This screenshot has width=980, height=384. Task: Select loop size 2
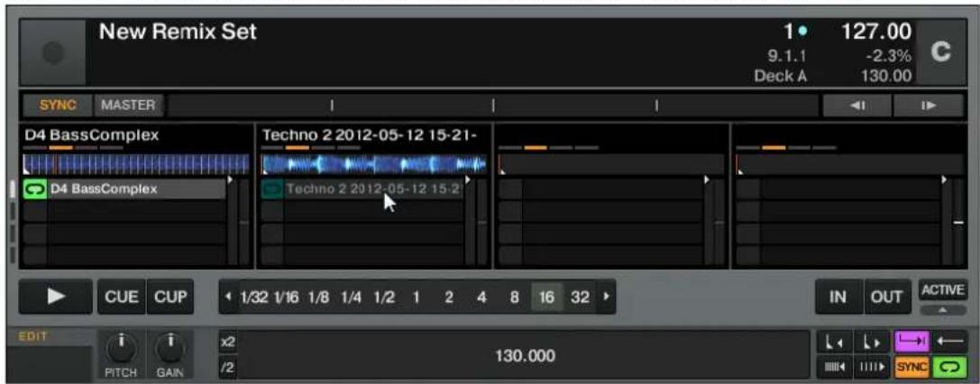click(x=449, y=297)
